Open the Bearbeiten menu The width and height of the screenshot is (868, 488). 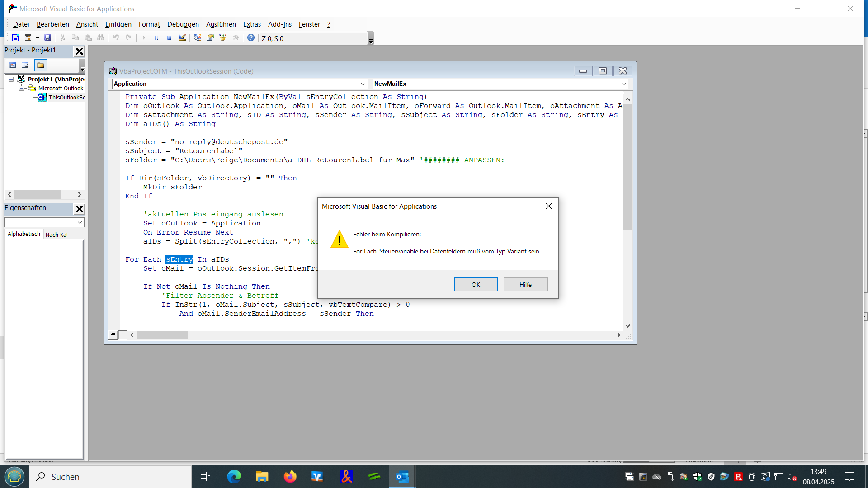(53, 24)
